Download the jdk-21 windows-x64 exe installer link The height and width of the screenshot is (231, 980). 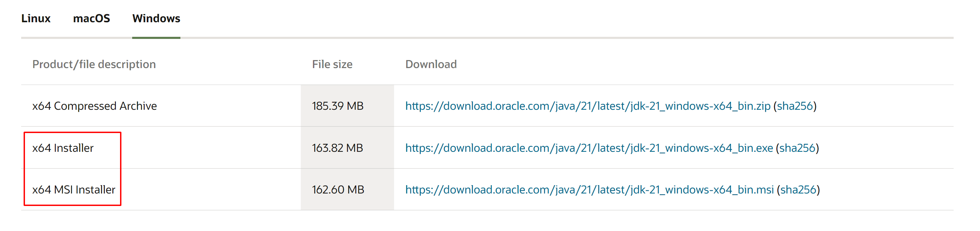coord(589,148)
